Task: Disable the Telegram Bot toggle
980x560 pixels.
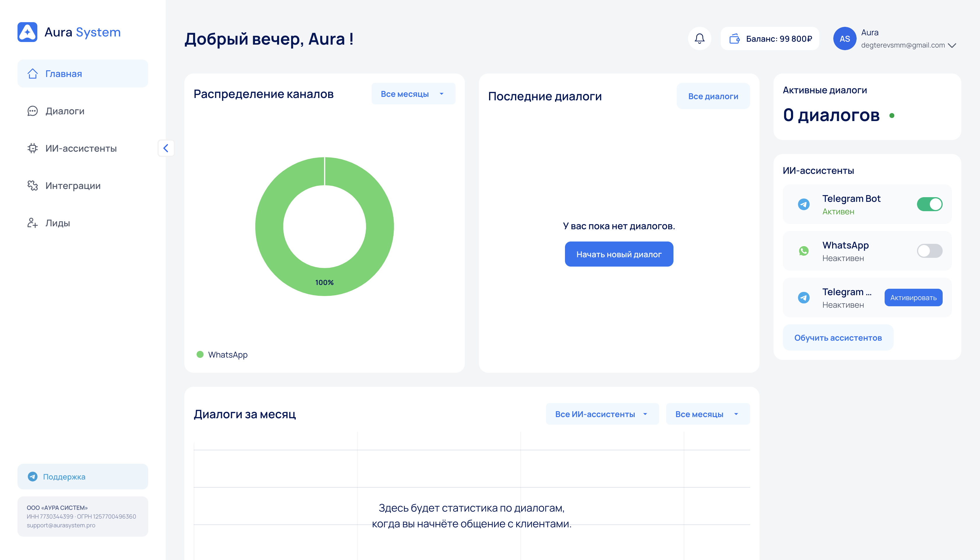Action: pyautogui.click(x=929, y=204)
